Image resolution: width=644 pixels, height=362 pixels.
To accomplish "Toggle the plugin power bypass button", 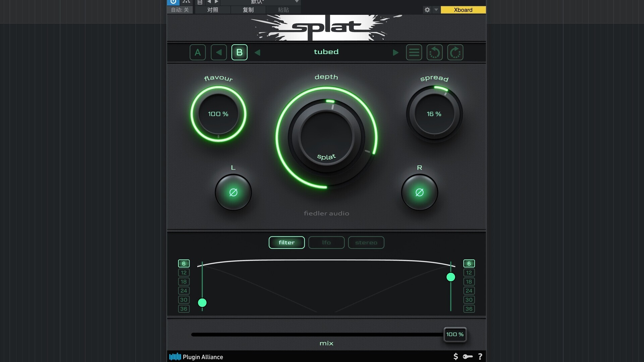I will [x=173, y=2].
